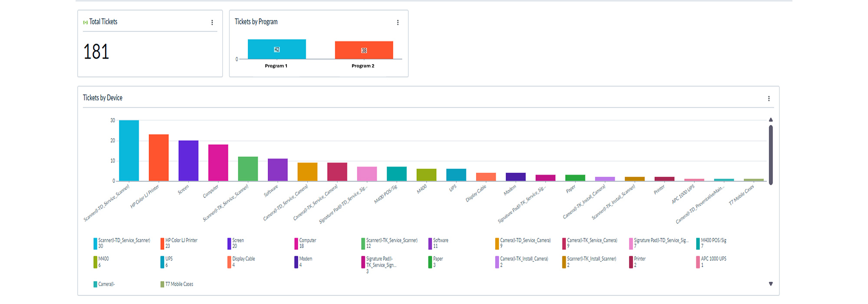868x304 pixels.
Task: Click the chart icon beside Total Tickets
Action: pos(85,23)
